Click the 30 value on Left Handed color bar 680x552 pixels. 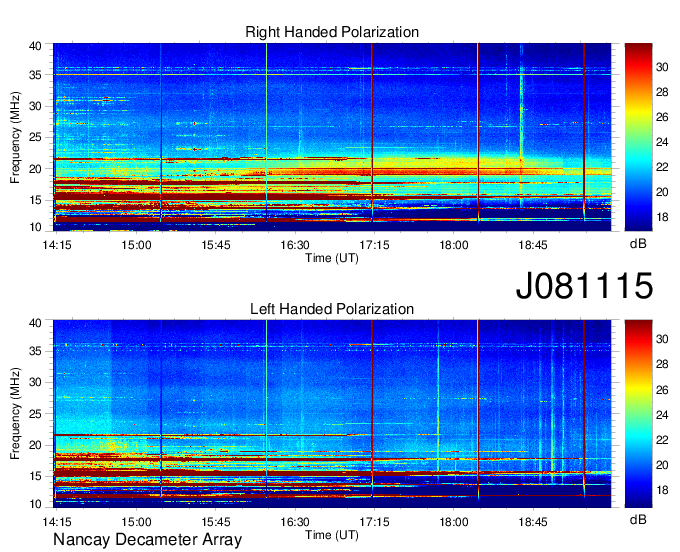click(x=662, y=339)
